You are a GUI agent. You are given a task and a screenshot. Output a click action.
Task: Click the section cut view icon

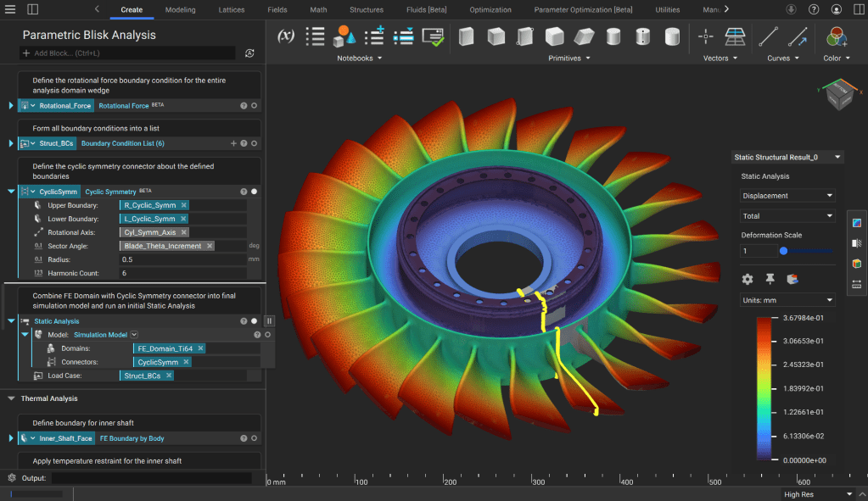pos(856,243)
